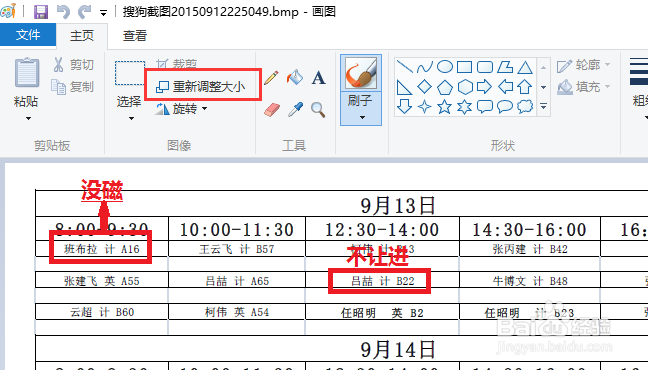Click table cell 柯伟 英 A54

tap(237, 312)
